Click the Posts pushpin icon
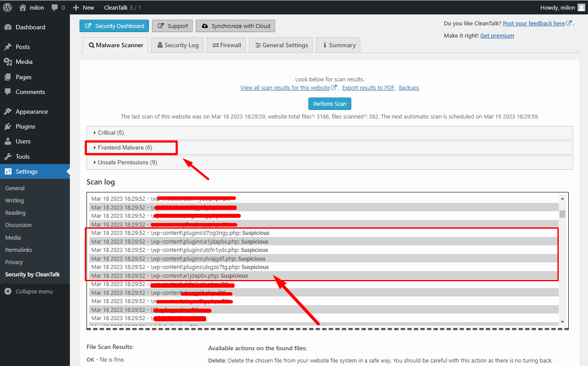This screenshot has width=588, height=366. tap(8, 47)
